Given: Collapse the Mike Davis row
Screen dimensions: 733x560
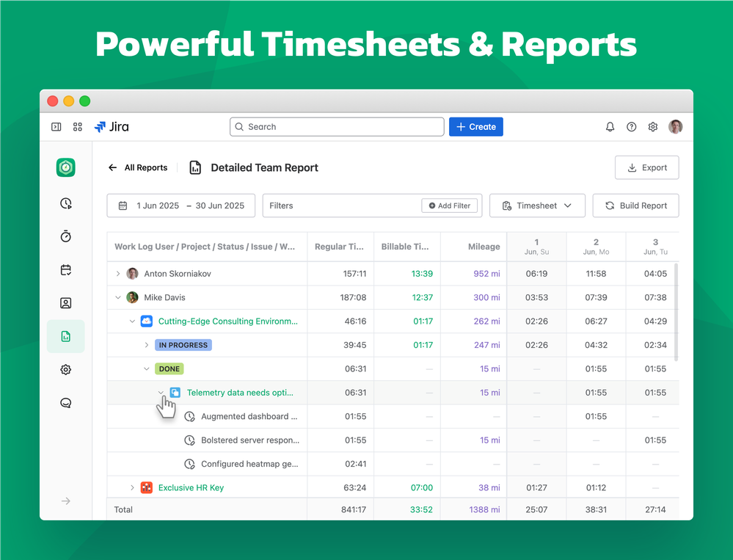Looking at the screenshot, I should tap(118, 297).
